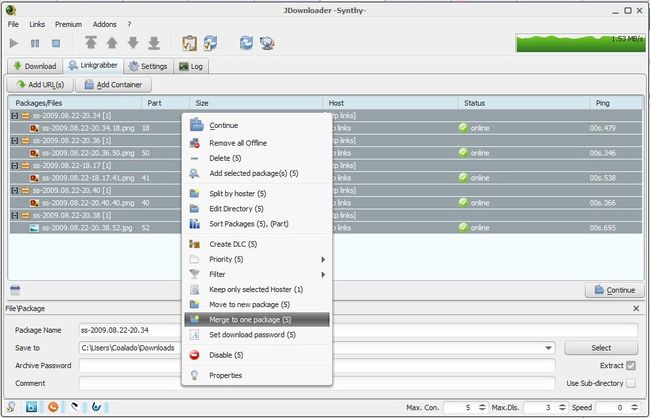Open Properties from context menu
Viewport: 650px width, 418px height.
257,375
